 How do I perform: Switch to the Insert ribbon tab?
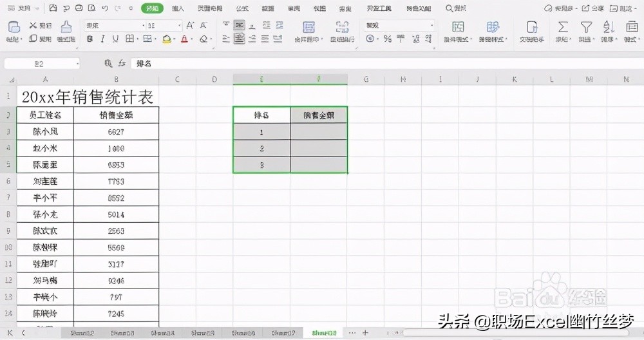click(x=178, y=8)
